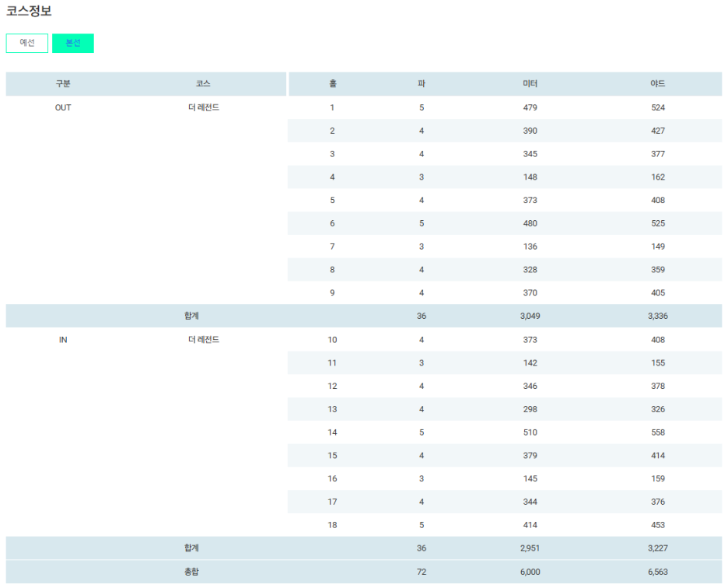Click meter value 379

530,456
